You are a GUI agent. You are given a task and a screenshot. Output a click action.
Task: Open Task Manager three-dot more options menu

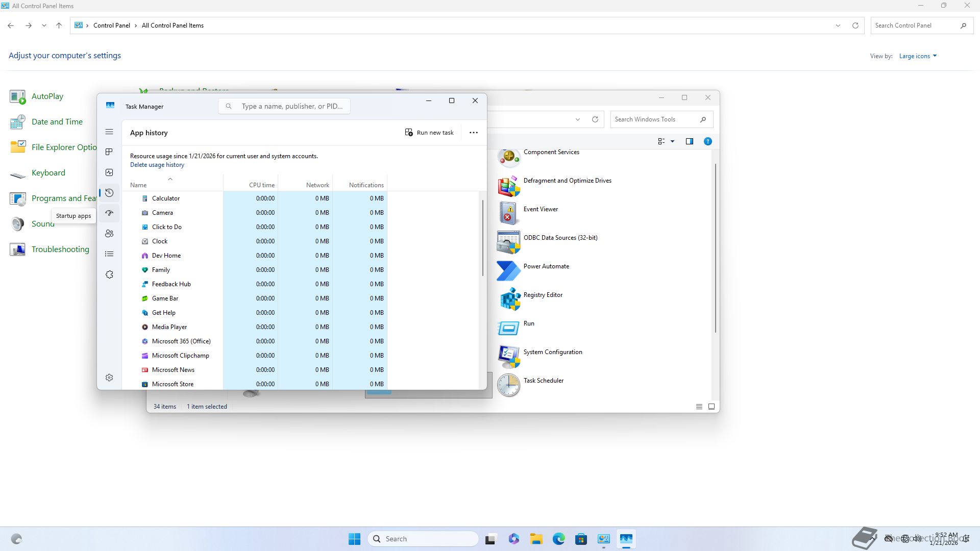474,133
